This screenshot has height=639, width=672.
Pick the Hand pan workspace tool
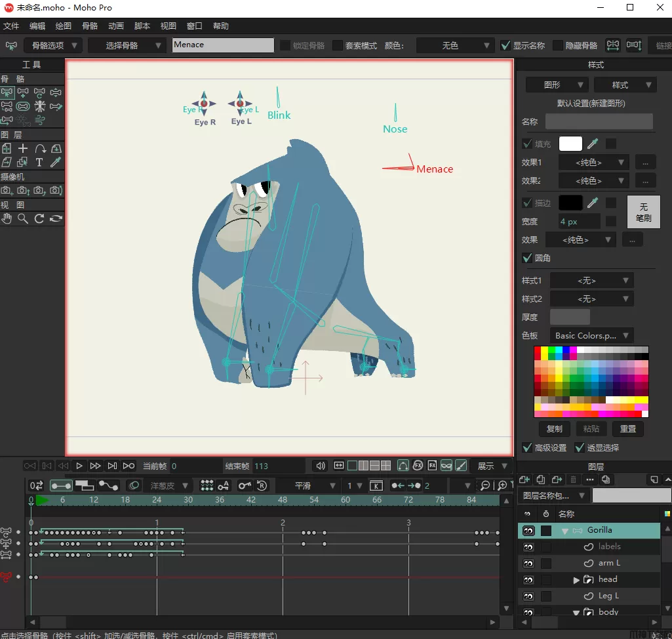[7, 218]
